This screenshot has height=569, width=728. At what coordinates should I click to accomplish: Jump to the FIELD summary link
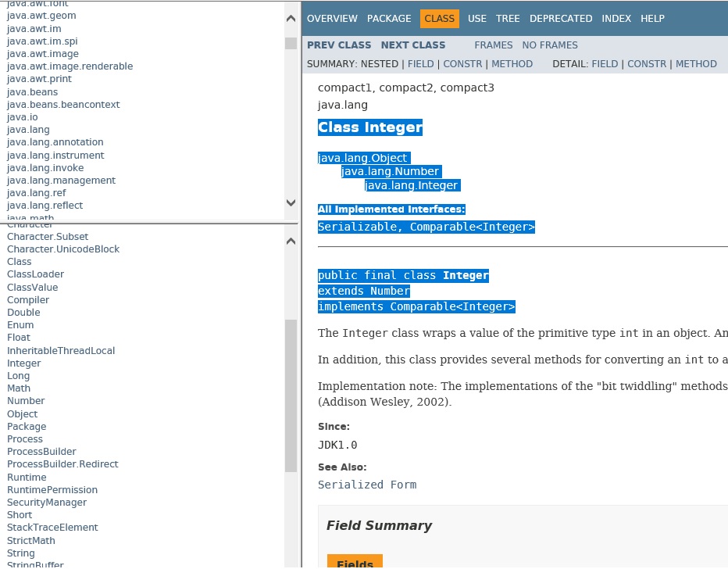421,63
